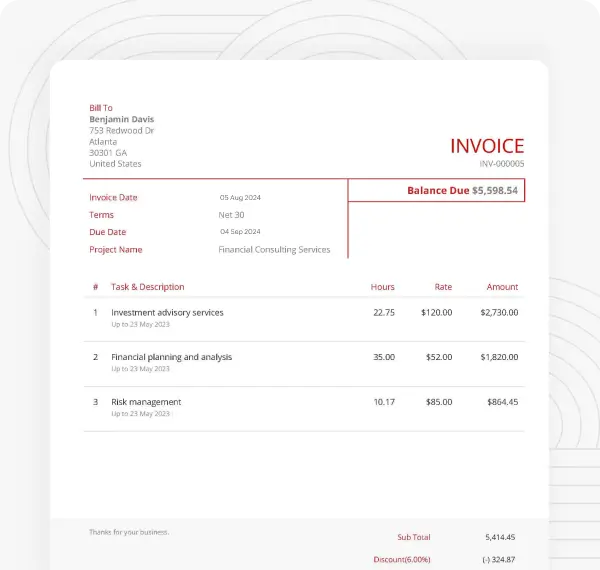Screen dimensions: 600x570
Task: Click the Rate column header
Action: pyautogui.click(x=443, y=287)
